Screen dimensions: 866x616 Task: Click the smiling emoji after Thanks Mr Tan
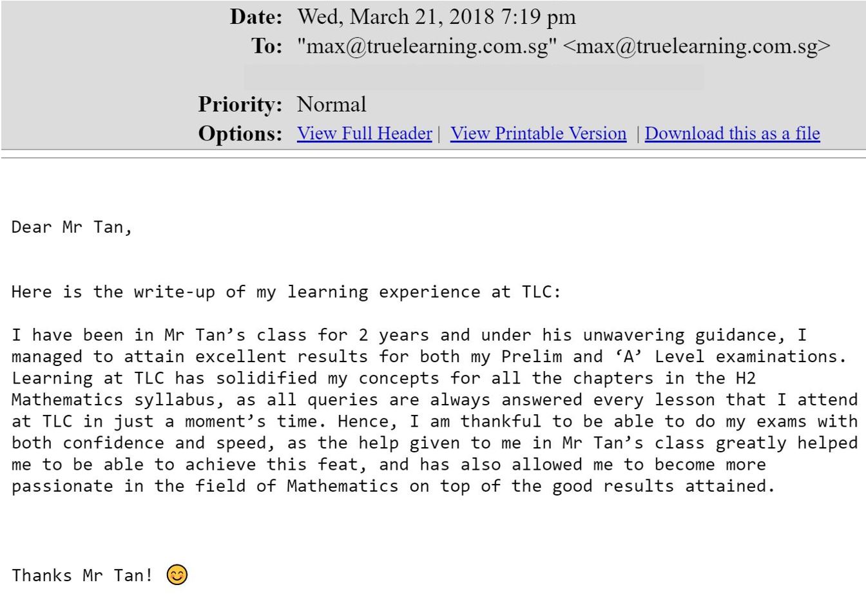click(177, 574)
